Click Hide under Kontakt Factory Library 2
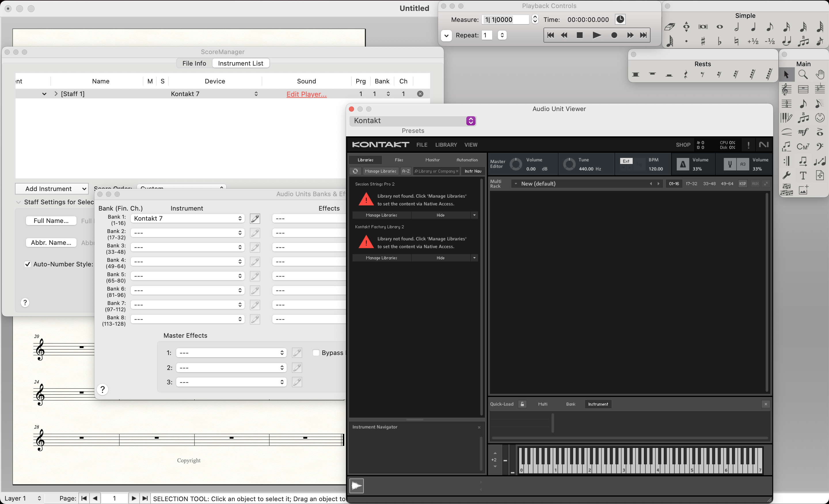This screenshot has width=829, height=504. click(440, 258)
